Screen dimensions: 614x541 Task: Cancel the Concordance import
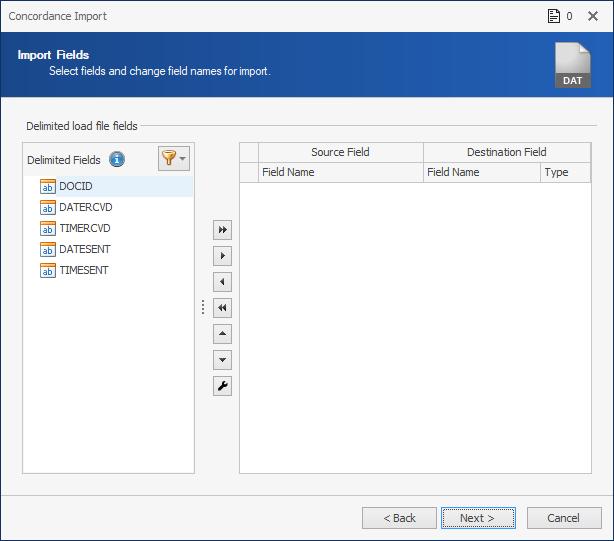click(564, 518)
